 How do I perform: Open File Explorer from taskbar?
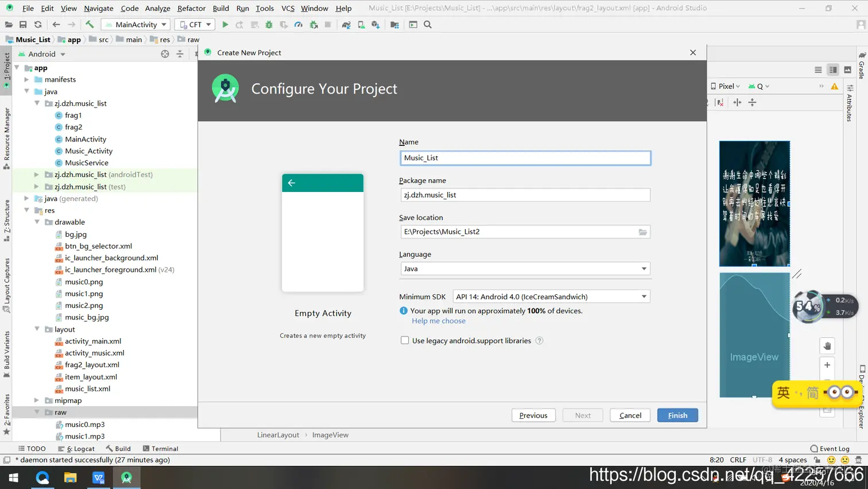click(x=70, y=478)
